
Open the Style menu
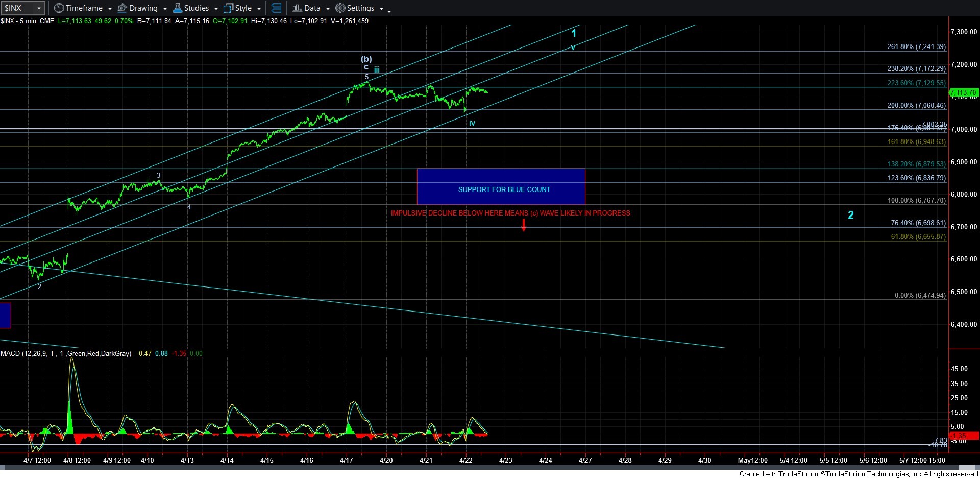pyautogui.click(x=243, y=8)
